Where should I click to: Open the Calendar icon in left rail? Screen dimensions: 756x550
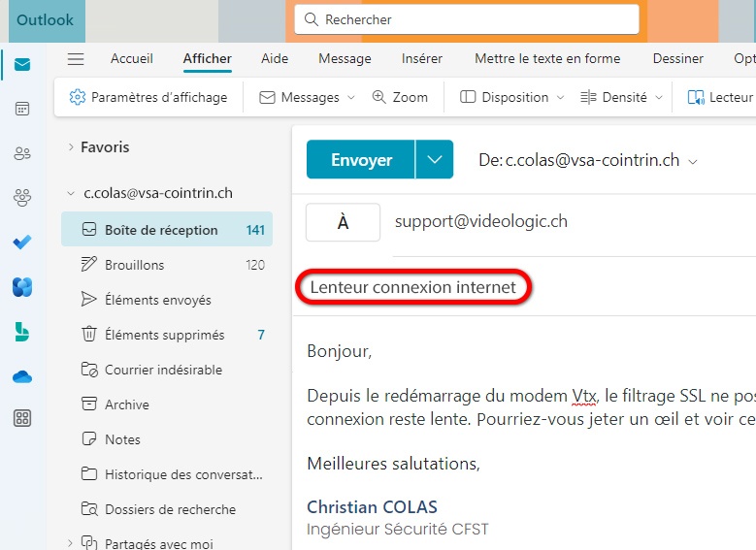21,109
